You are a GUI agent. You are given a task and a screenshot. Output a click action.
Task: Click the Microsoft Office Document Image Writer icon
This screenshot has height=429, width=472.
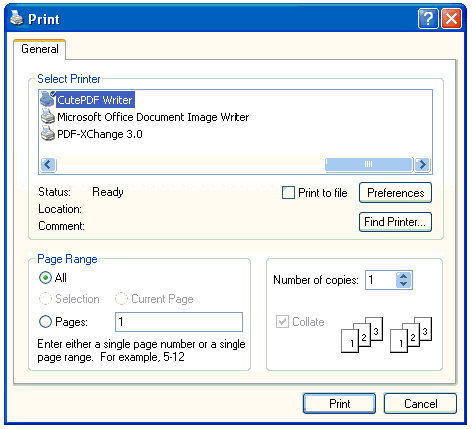[48, 117]
